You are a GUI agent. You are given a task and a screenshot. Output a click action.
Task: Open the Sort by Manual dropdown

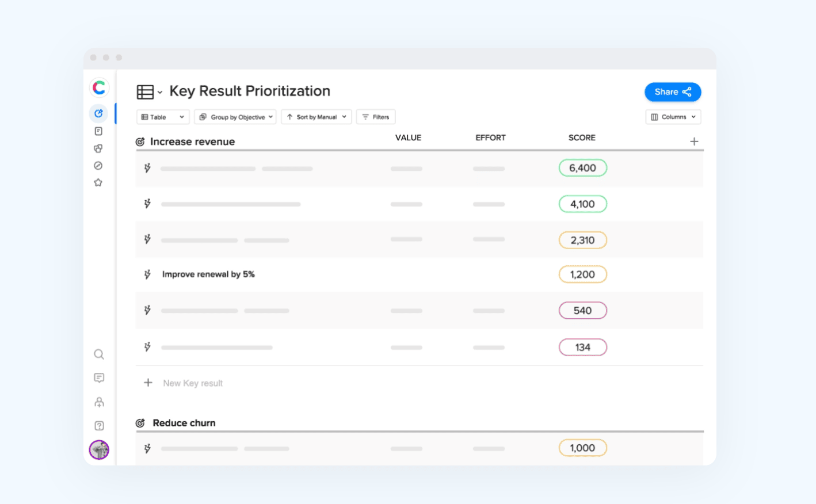(317, 117)
